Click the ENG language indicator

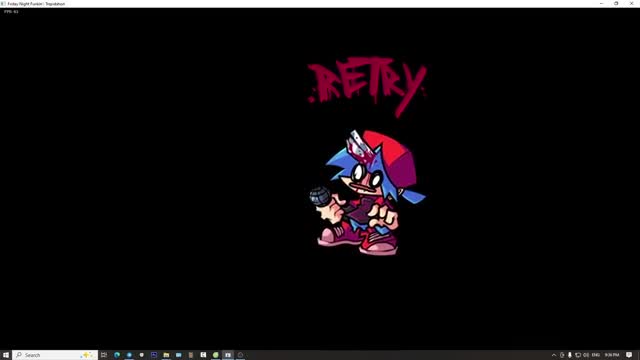(x=596, y=355)
